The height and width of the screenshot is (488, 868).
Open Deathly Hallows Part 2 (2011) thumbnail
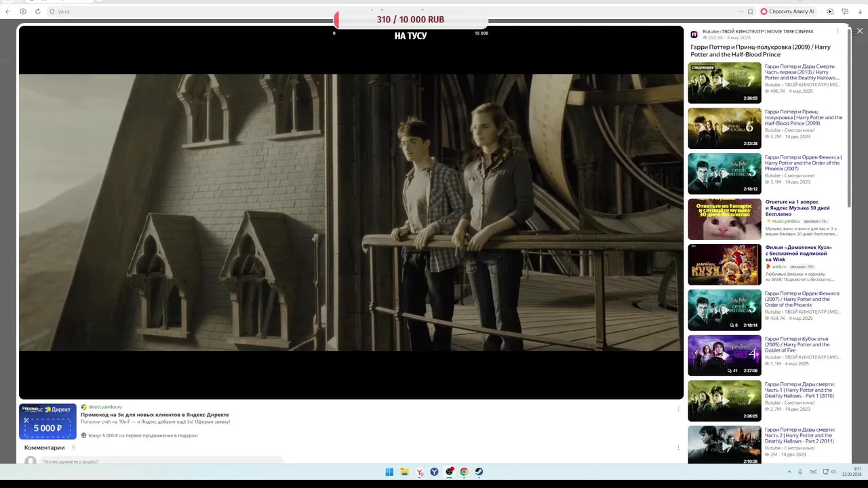click(x=724, y=445)
